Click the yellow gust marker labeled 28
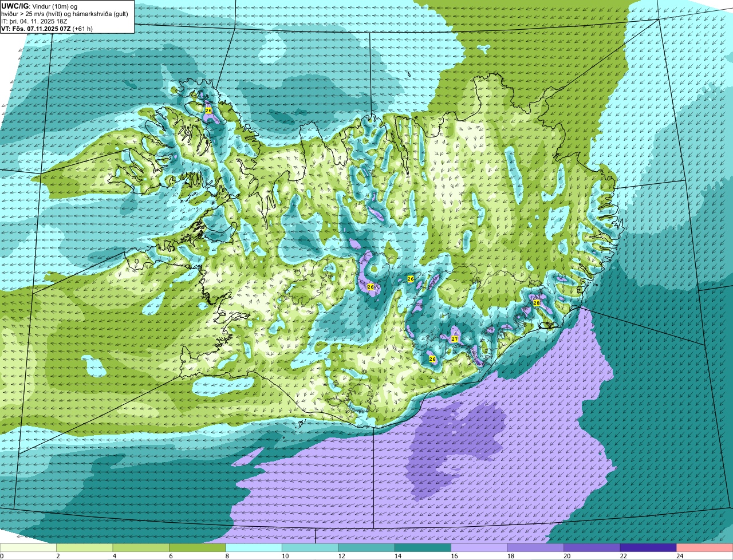Image resolution: width=733 pixels, height=560 pixels. pos(537,302)
